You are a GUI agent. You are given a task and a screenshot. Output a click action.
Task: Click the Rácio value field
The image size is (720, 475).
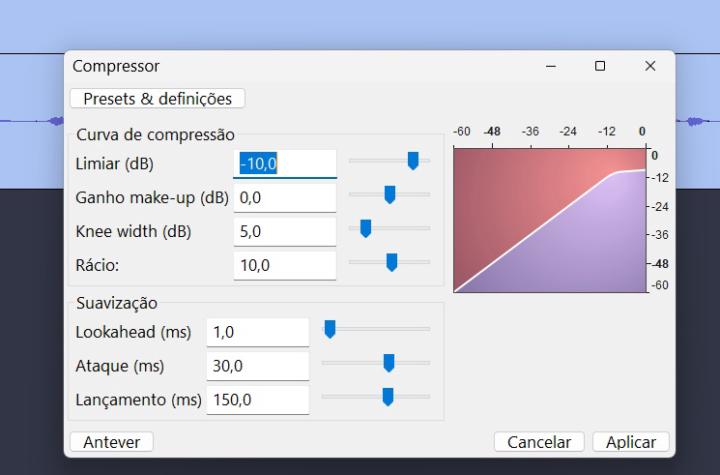coord(285,265)
